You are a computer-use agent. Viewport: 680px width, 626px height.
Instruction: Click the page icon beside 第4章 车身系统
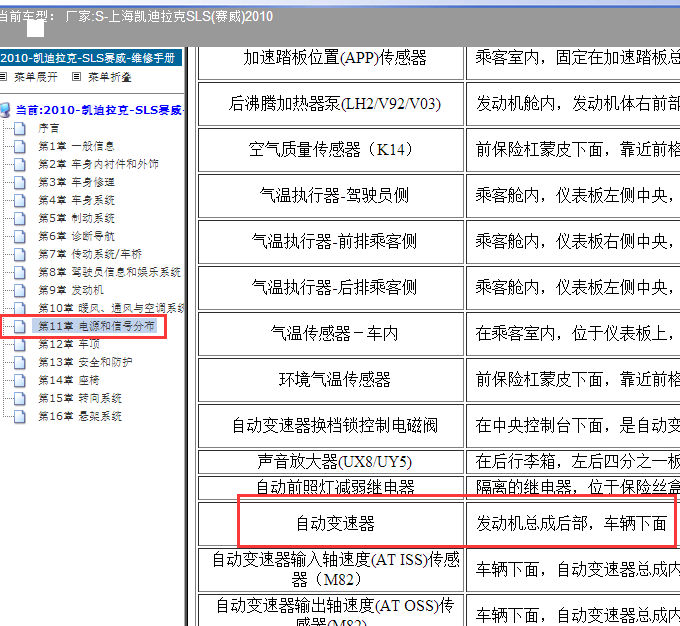click(20, 200)
